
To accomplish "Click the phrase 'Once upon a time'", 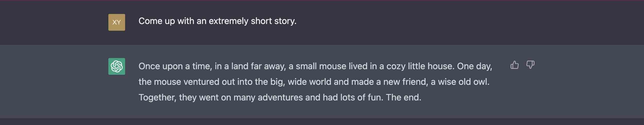I will pyautogui.click(x=175, y=66).
